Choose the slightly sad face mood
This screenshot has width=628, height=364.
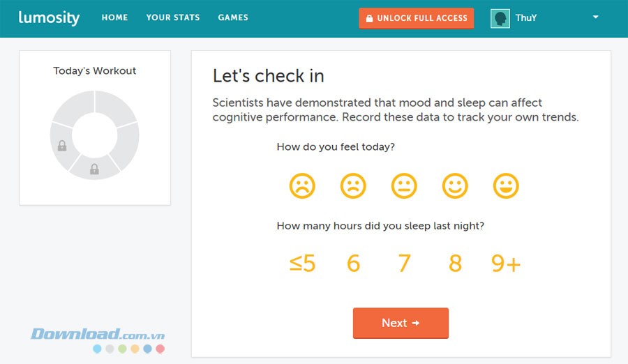pos(353,186)
